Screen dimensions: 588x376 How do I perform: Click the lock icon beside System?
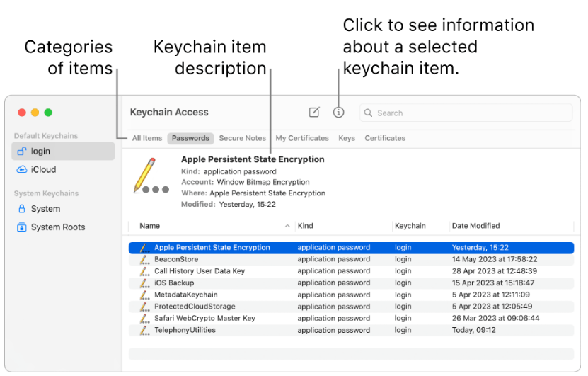(22, 209)
